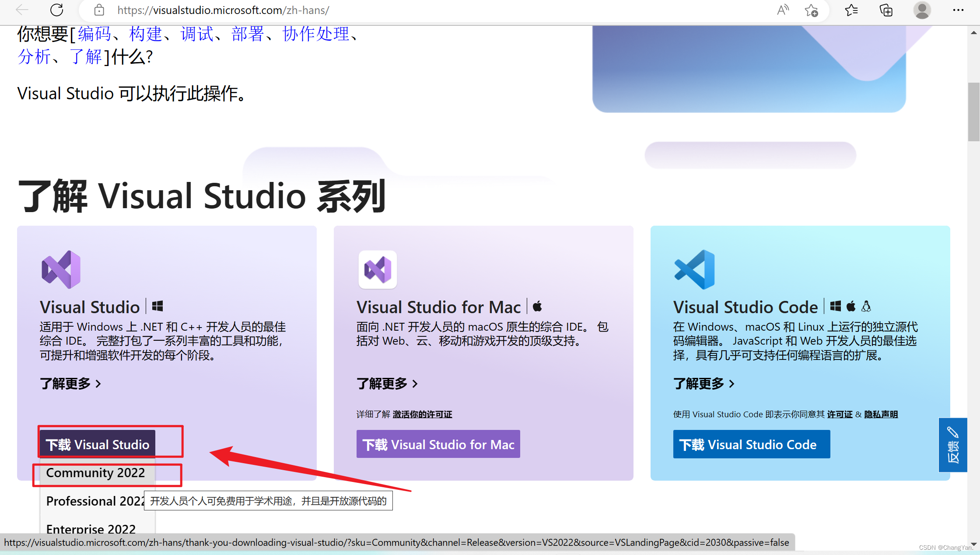Open the site security lock icon

click(x=99, y=10)
